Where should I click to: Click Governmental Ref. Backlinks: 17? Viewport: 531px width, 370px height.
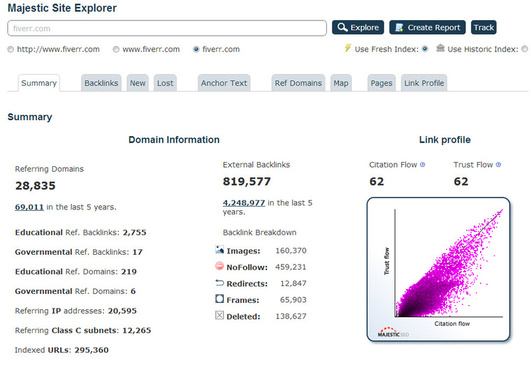(x=79, y=252)
